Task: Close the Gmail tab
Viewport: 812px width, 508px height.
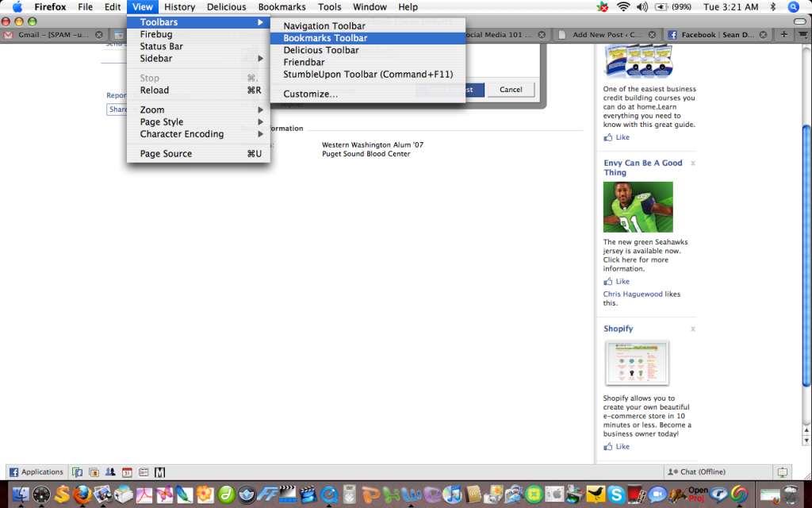Action: (99, 35)
